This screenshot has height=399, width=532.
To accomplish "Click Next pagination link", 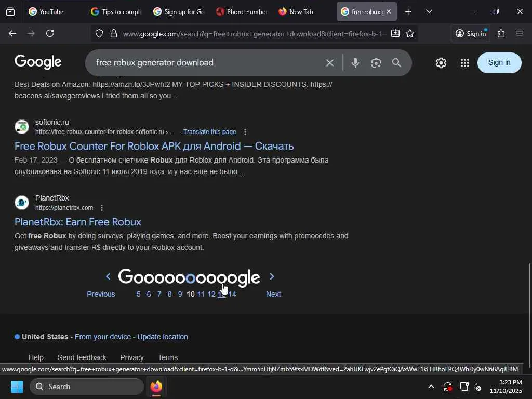I will [x=273, y=294].
